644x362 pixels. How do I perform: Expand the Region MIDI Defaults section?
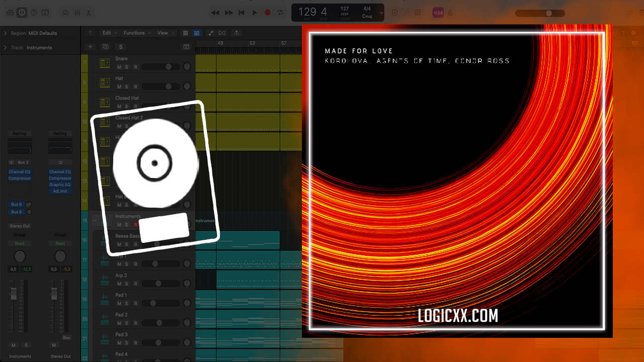(6, 33)
